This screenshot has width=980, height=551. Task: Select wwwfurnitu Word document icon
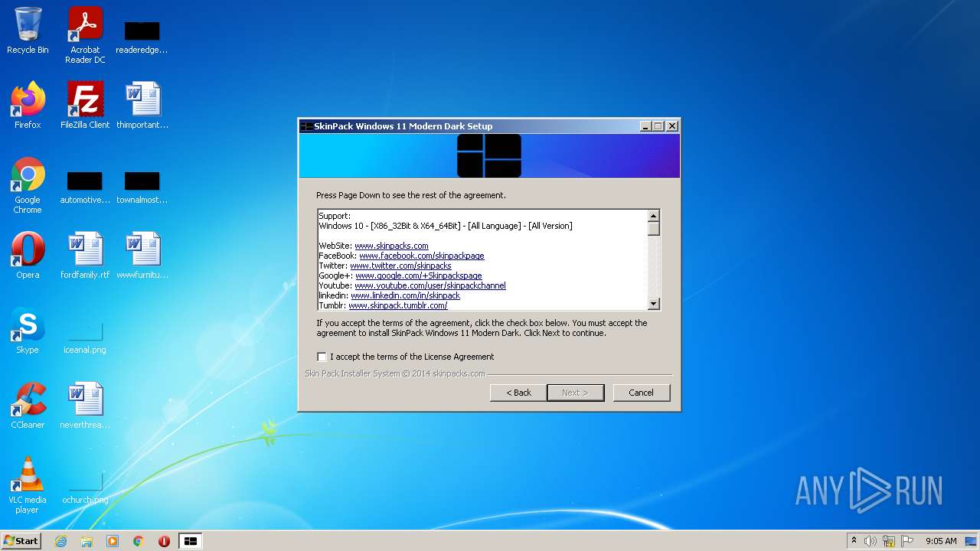[142, 256]
